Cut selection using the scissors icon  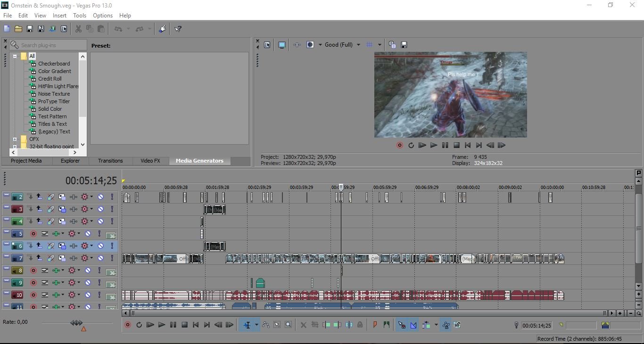click(78, 29)
